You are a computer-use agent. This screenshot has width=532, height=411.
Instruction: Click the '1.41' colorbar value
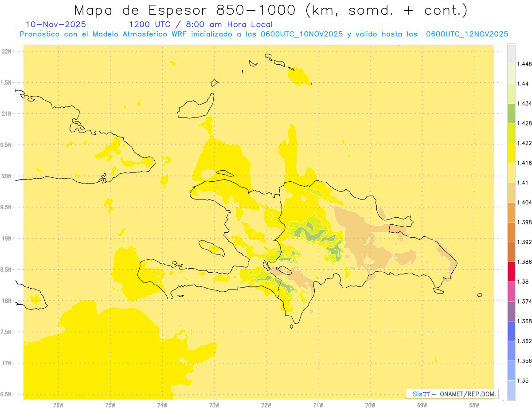tap(523, 183)
